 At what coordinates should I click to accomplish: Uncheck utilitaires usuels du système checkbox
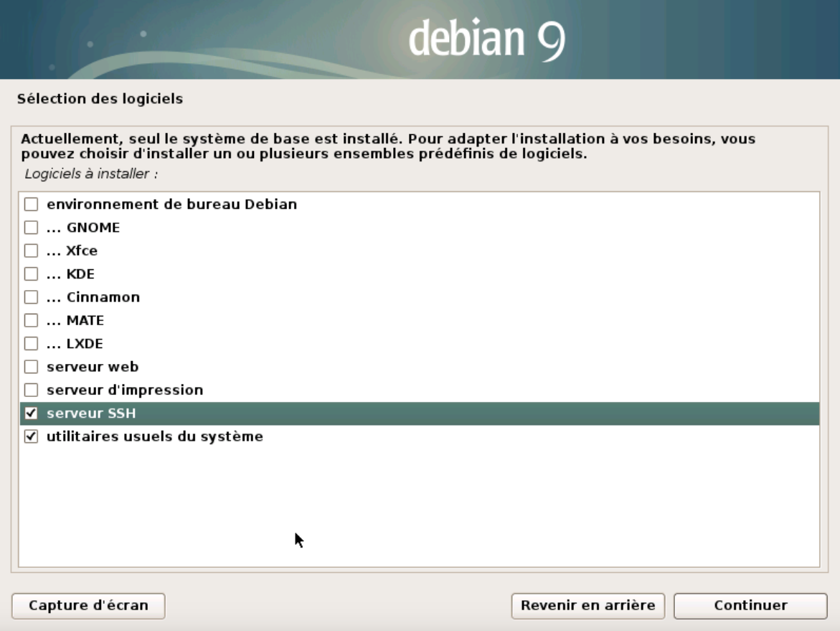(x=31, y=436)
